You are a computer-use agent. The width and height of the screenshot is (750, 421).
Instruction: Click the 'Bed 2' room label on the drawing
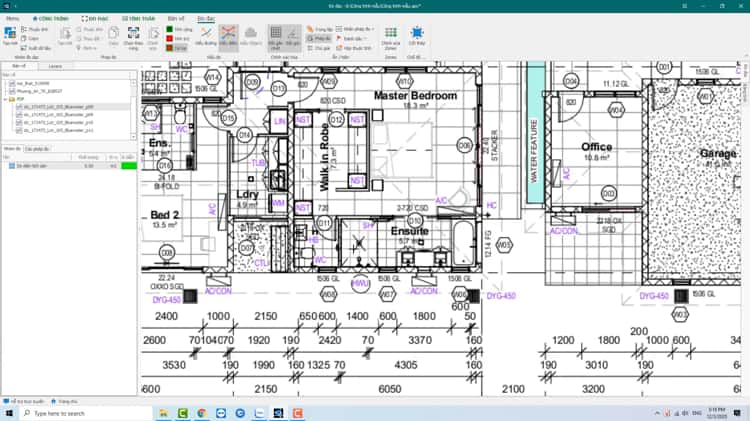[164, 215]
